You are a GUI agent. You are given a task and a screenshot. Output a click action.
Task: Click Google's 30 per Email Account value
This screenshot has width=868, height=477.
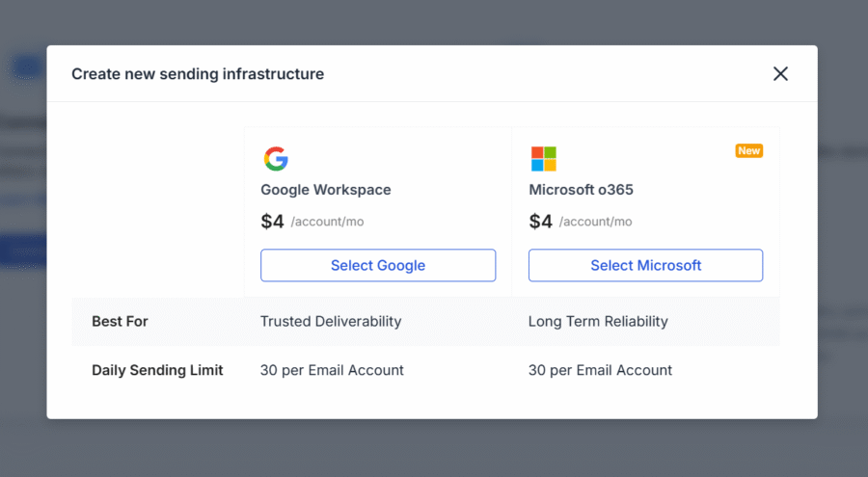click(332, 370)
